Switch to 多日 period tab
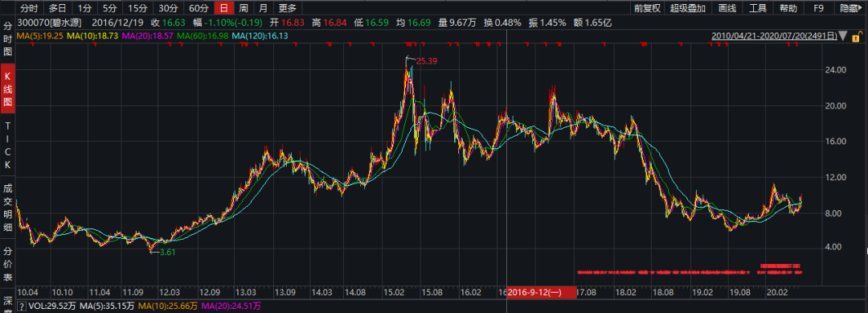 coord(57,8)
